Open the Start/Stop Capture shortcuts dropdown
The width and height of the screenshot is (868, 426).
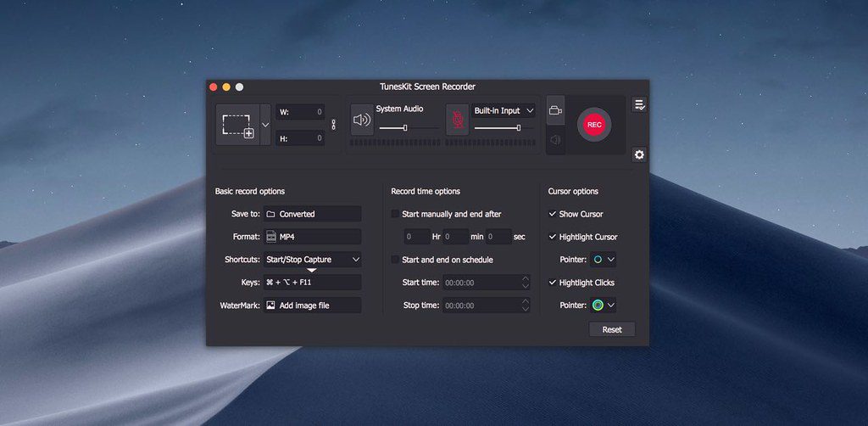[x=312, y=260]
